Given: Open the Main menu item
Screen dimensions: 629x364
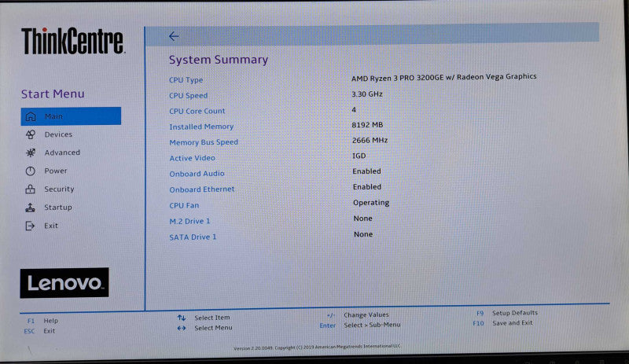Looking at the screenshot, I should pos(71,116).
